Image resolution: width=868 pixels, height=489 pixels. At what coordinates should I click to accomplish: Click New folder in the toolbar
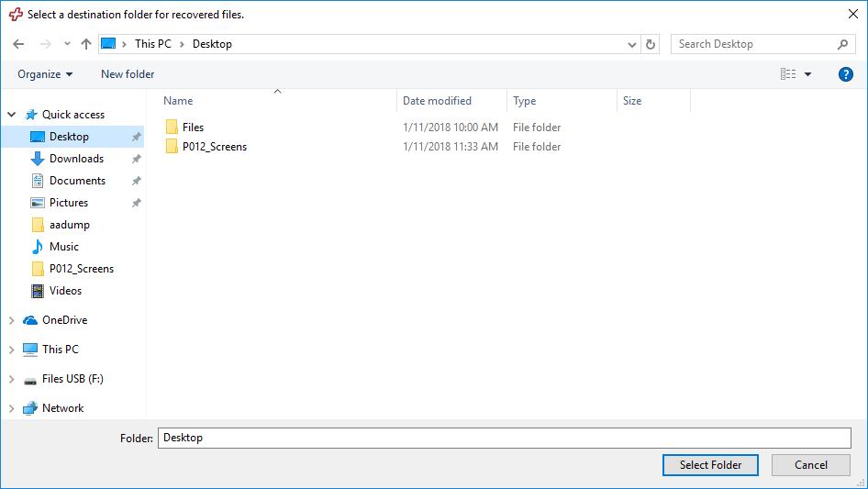tap(128, 74)
